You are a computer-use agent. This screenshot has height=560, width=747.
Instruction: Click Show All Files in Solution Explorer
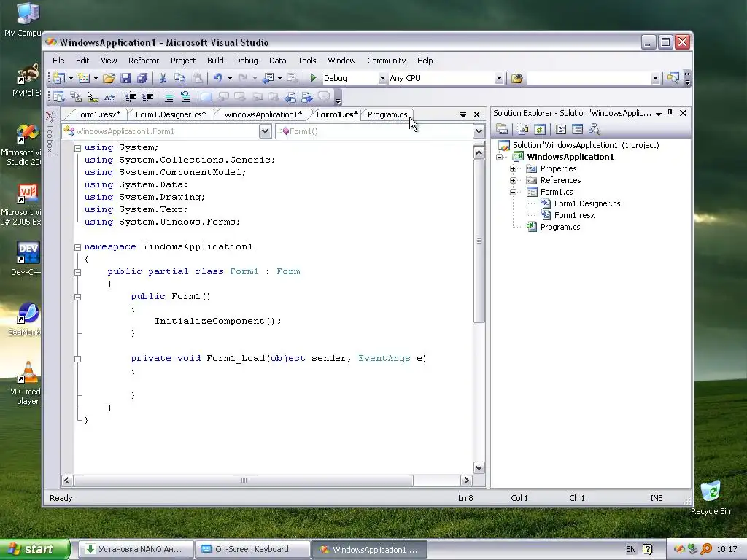click(x=523, y=129)
